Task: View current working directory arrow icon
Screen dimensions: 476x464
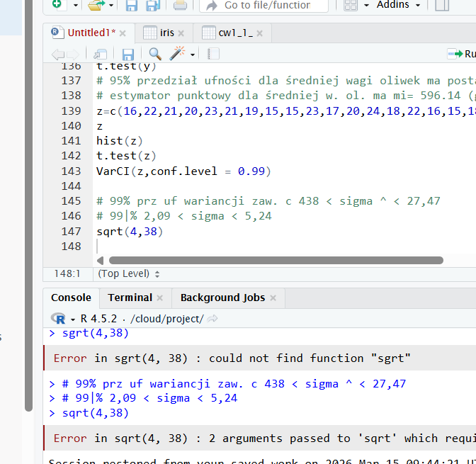Action: [x=212, y=319]
